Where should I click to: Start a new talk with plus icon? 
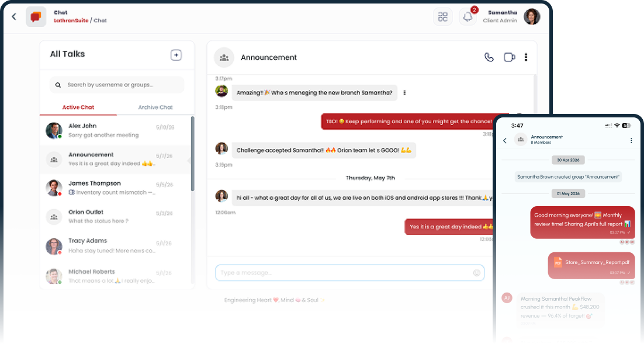coord(176,55)
